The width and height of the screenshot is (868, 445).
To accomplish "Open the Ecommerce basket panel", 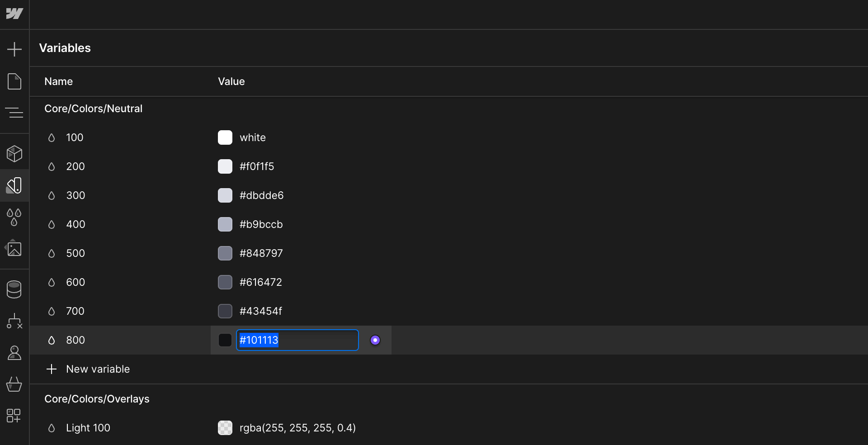I will [x=15, y=384].
